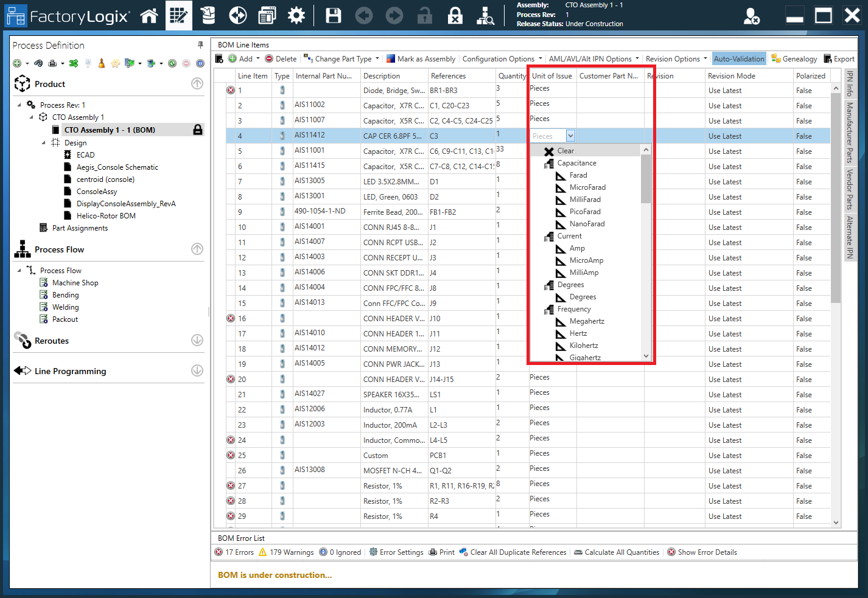Image resolution: width=868 pixels, height=598 pixels.
Task: Open the settings gear in the top toolbar
Action: click(x=296, y=15)
